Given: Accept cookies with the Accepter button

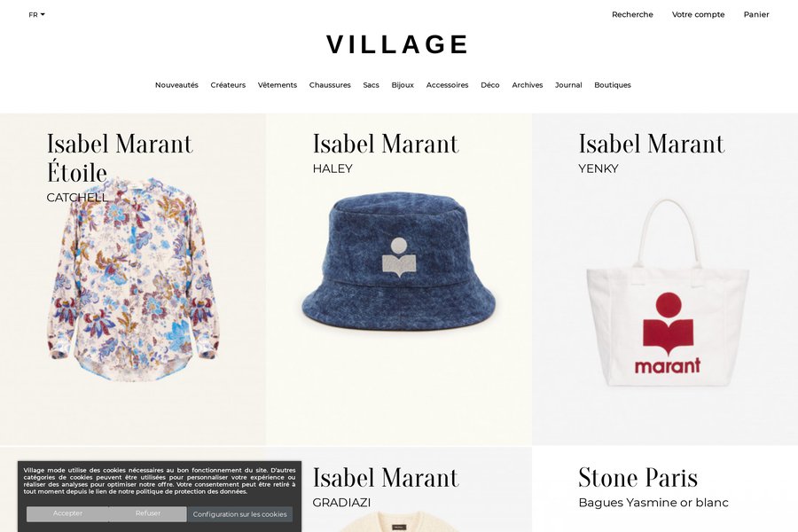Looking at the screenshot, I should click(67, 513).
